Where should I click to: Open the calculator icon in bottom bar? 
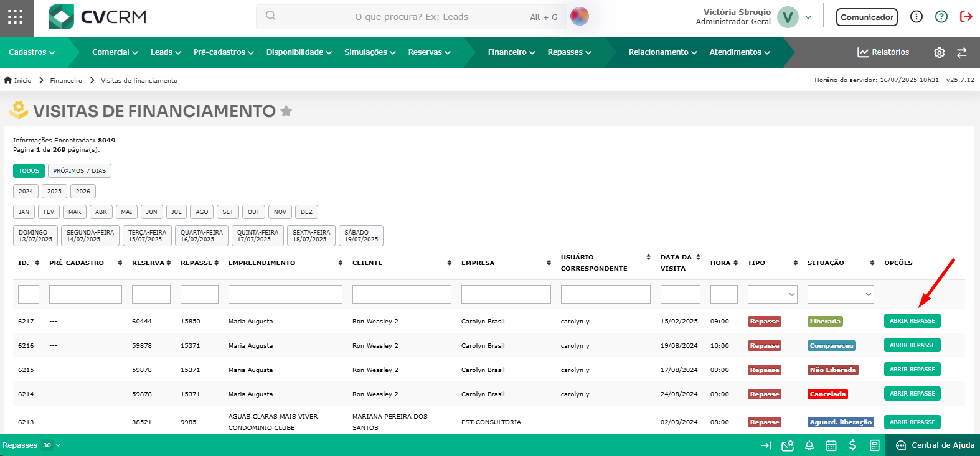point(875,445)
